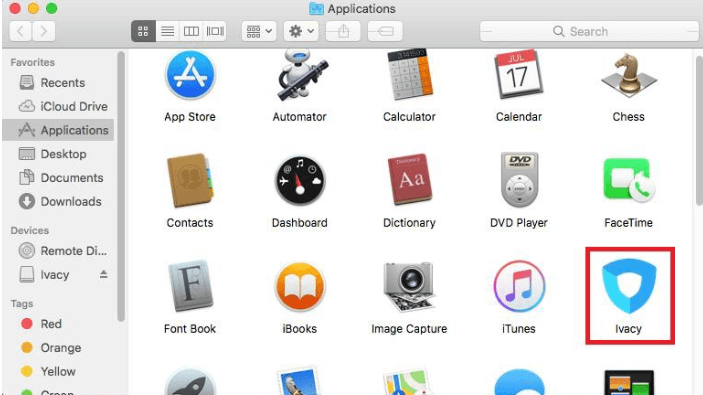Select the Dictionary app icon

click(409, 180)
